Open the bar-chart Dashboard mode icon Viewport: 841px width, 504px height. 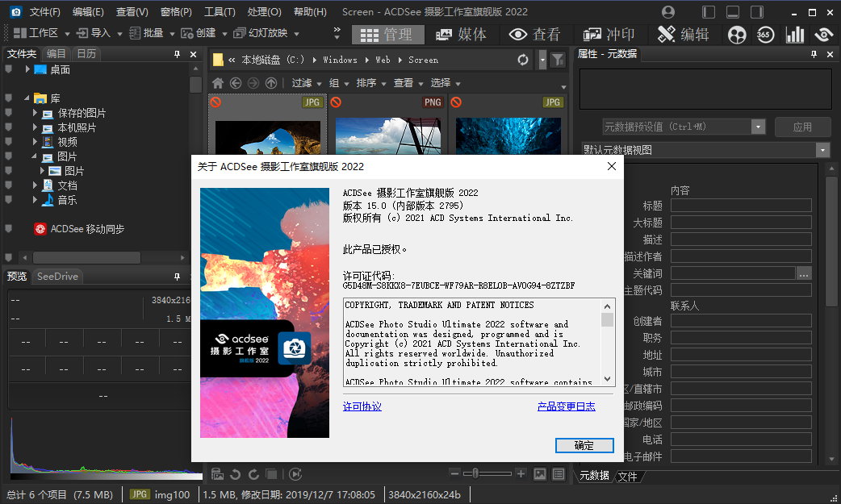[x=794, y=35]
